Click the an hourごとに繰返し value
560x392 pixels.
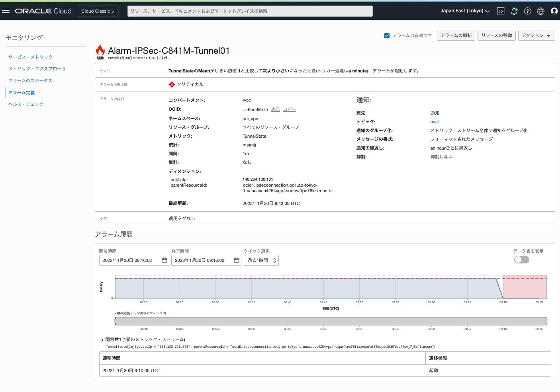(x=451, y=148)
